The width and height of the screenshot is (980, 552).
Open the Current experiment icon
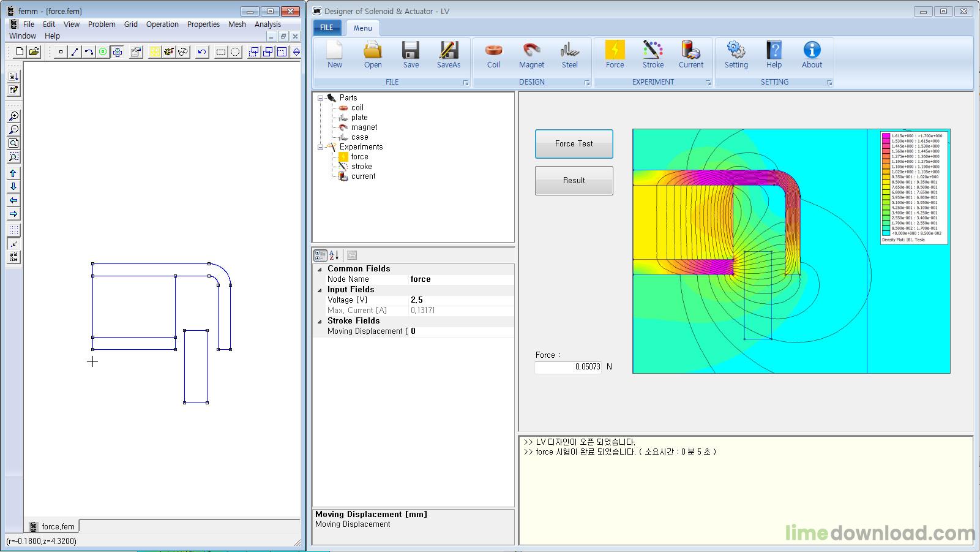[690, 55]
